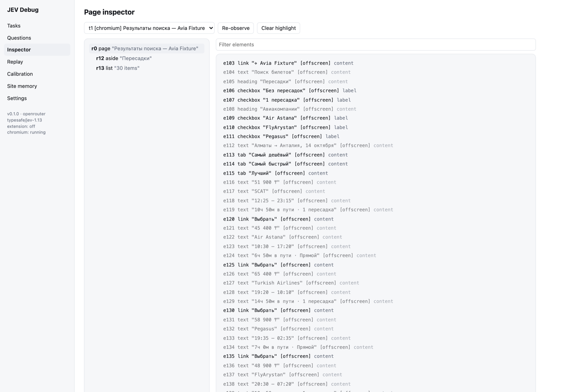
Task: Click e116 text "51 900 ₸" row
Action: click(376, 182)
